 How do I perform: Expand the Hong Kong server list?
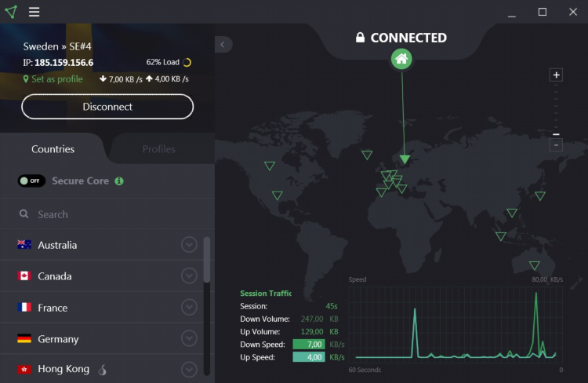(x=189, y=370)
